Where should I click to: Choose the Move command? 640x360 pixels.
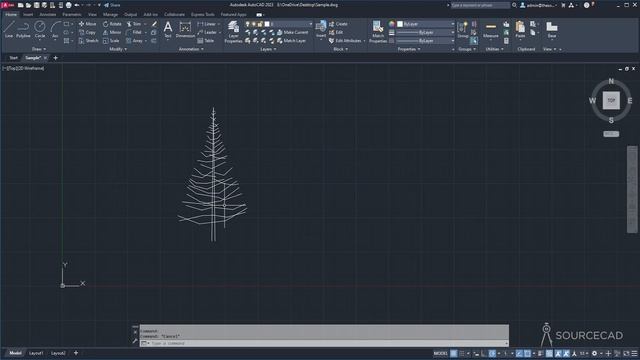tap(88, 24)
